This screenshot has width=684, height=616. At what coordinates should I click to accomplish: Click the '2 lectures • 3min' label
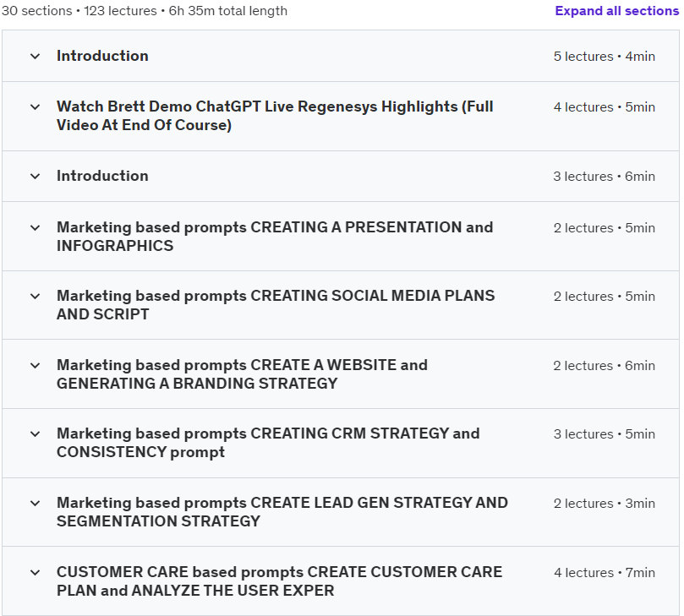click(605, 503)
